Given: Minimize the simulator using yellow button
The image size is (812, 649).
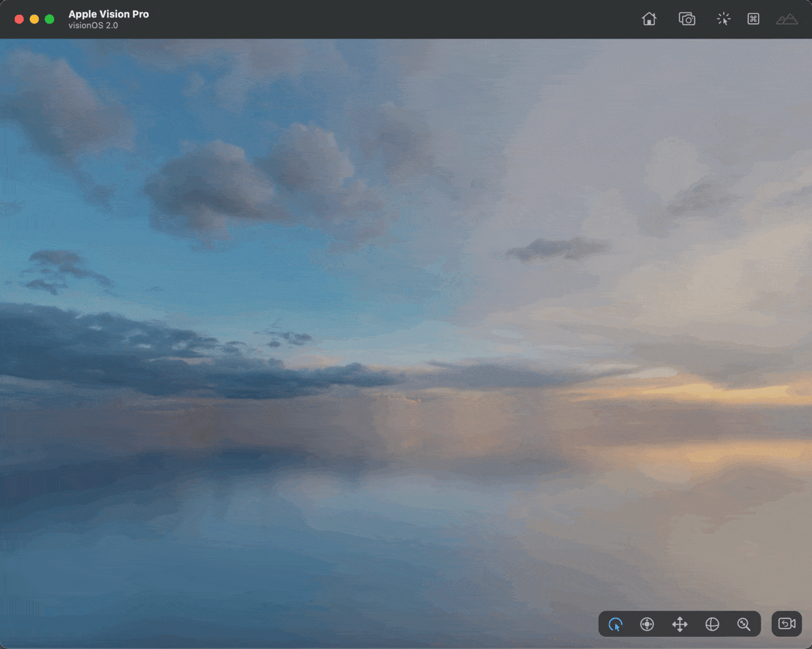Looking at the screenshot, I should [35, 19].
